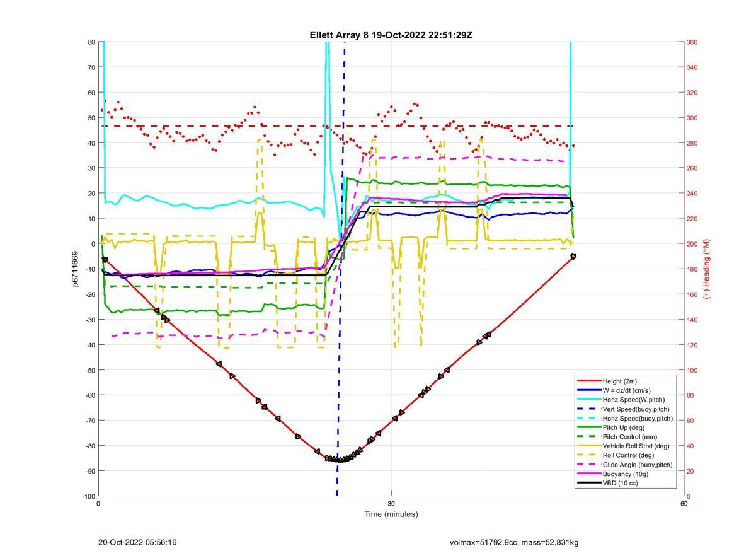The width and height of the screenshot is (756, 558).
Task: Select 'W = dz/dt (cm/s)' in the legend
Action: pyautogui.click(x=628, y=390)
